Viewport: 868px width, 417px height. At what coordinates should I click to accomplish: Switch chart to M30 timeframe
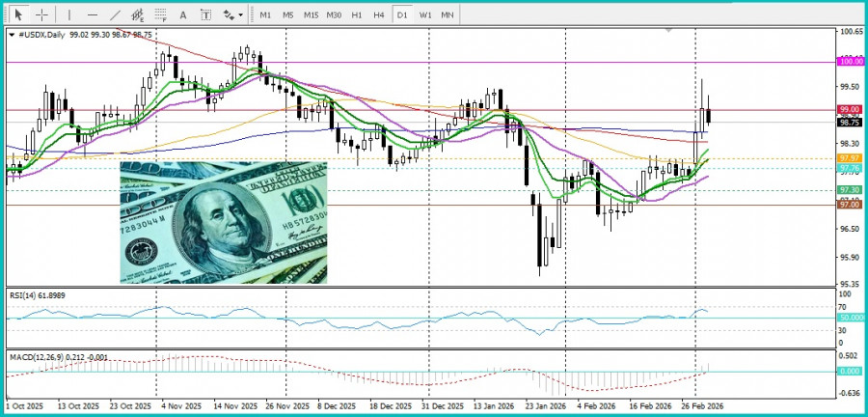(x=334, y=14)
